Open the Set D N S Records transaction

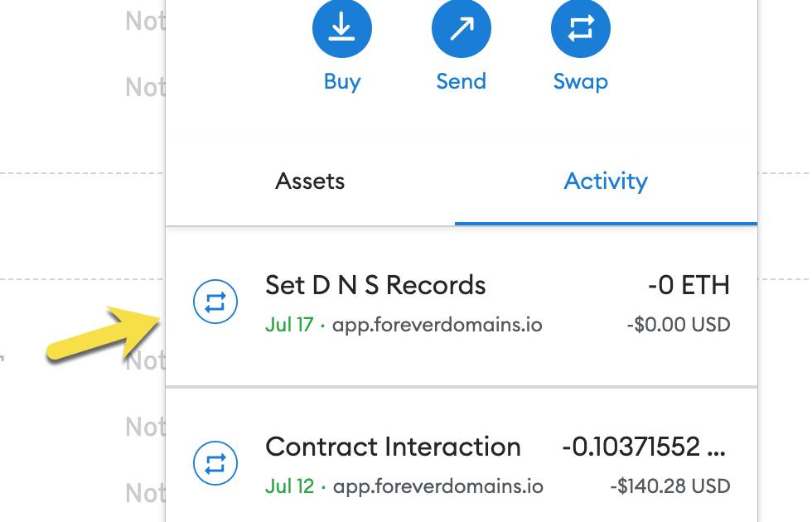tap(375, 286)
